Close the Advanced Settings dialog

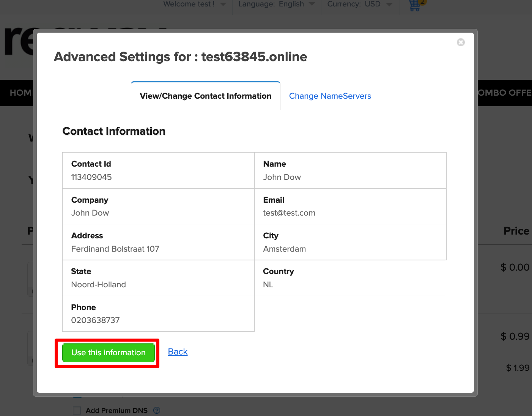coord(461,43)
